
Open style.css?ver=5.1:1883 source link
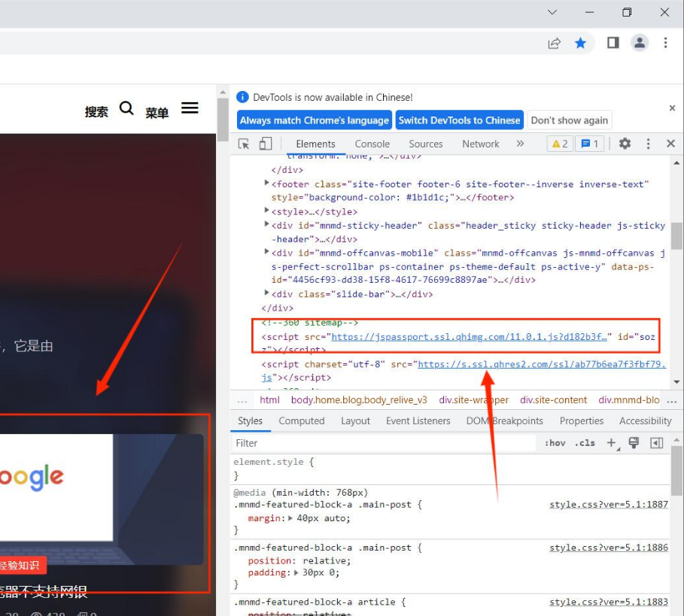[x=609, y=602]
